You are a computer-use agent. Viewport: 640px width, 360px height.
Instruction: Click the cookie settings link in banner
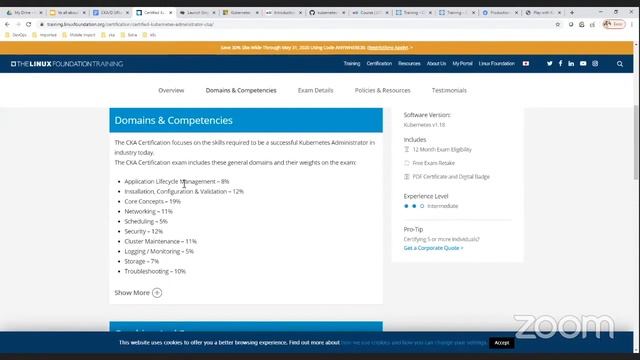click(414, 343)
